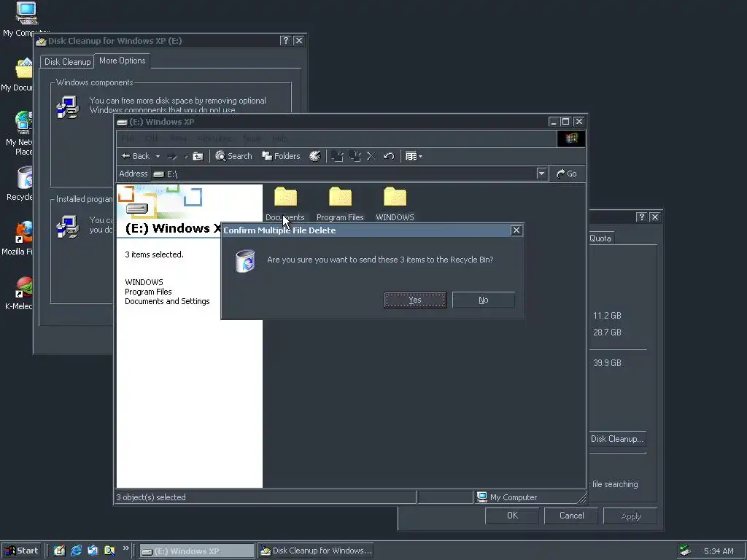
Task: Click Cancel in the Properties window
Action: [x=571, y=516]
